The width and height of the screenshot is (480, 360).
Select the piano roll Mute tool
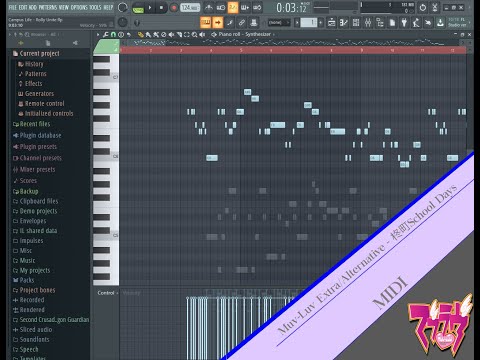click(x=171, y=34)
